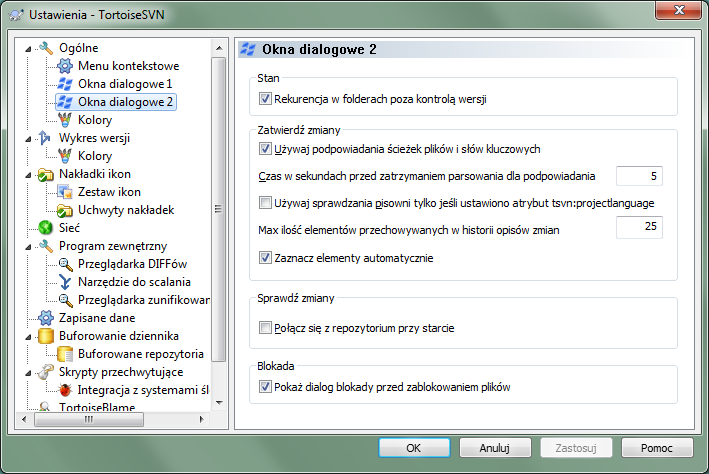Collapse the Nakładki ikon tree node

pos(28,175)
